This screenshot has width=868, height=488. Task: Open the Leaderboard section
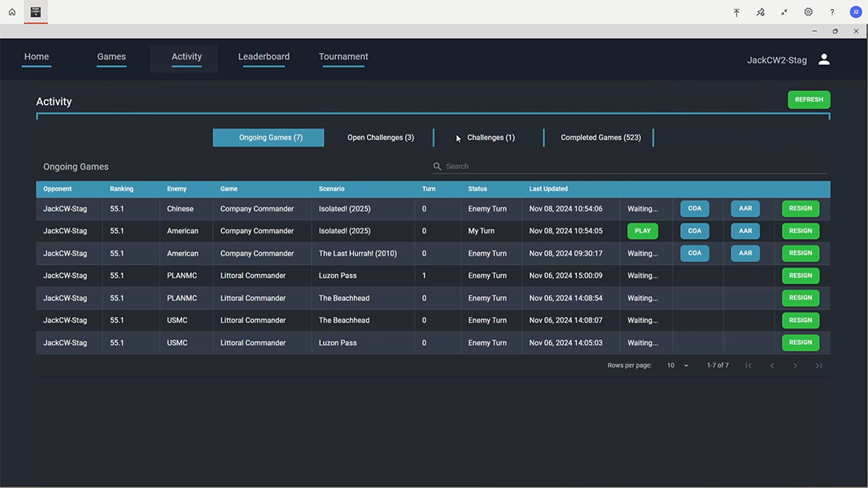tap(264, 56)
